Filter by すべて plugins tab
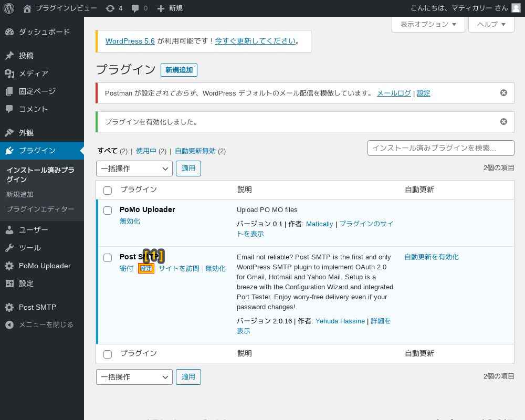 pyautogui.click(x=107, y=151)
